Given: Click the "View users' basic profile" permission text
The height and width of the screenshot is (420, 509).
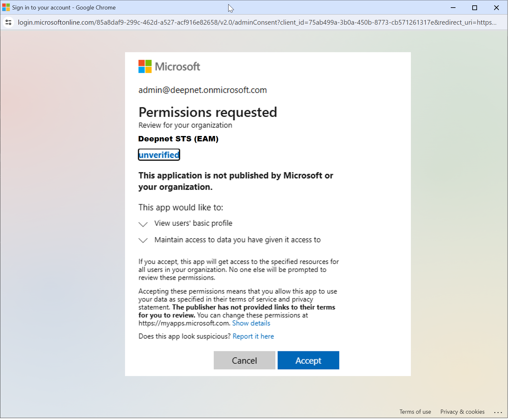Looking at the screenshot, I should [193, 224].
